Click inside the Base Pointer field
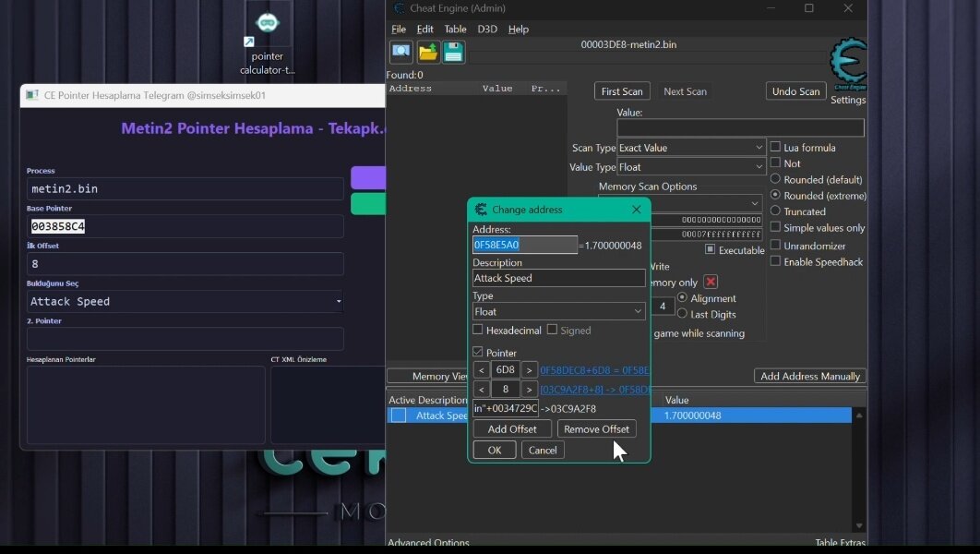The image size is (980, 554). pyautogui.click(x=185, y=226)
